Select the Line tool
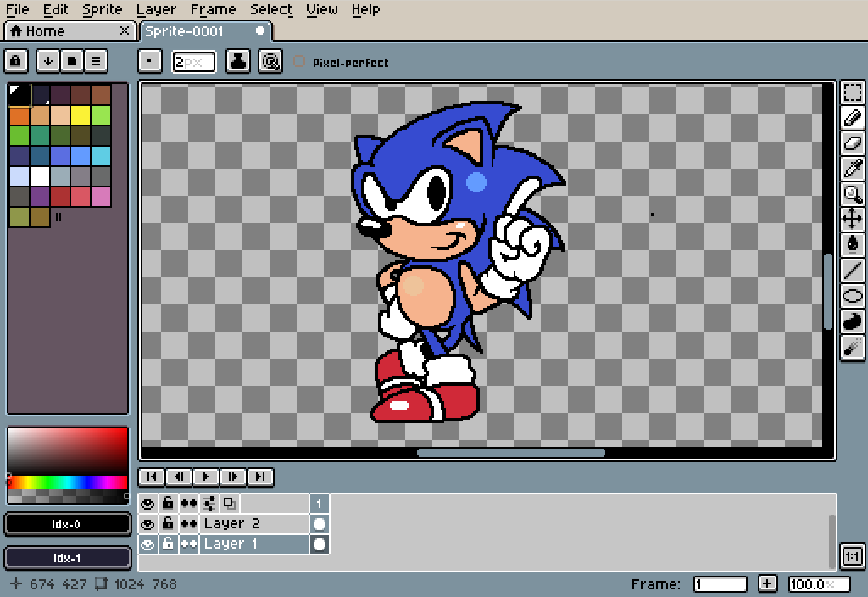868x597 pixels. click(853, 271)
